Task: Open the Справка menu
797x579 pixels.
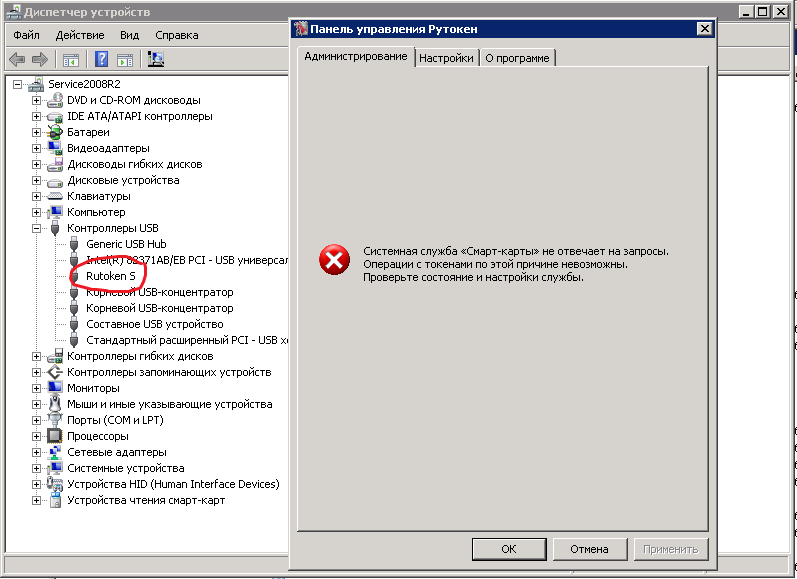Action: [x=176, y=35]
